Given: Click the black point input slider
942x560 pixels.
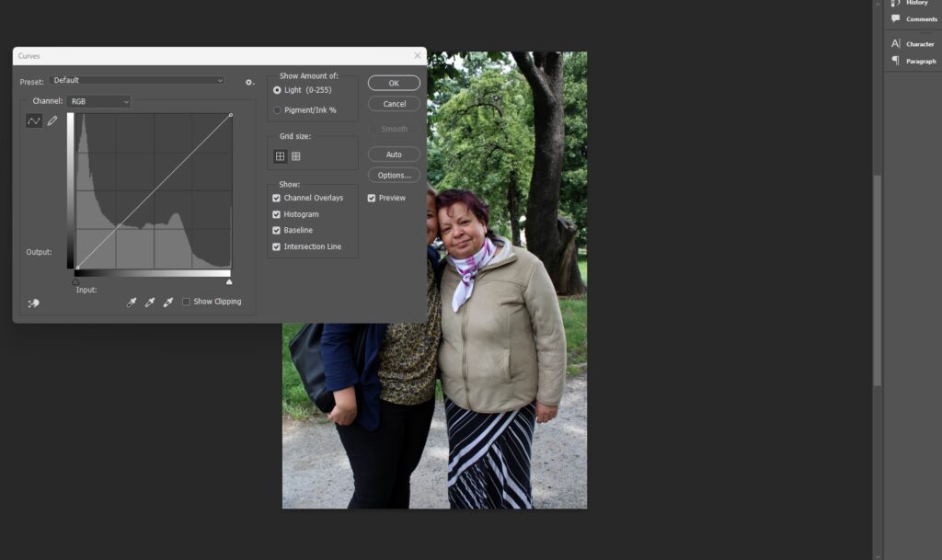Looking at the screenshot, I should pos(75,281).
